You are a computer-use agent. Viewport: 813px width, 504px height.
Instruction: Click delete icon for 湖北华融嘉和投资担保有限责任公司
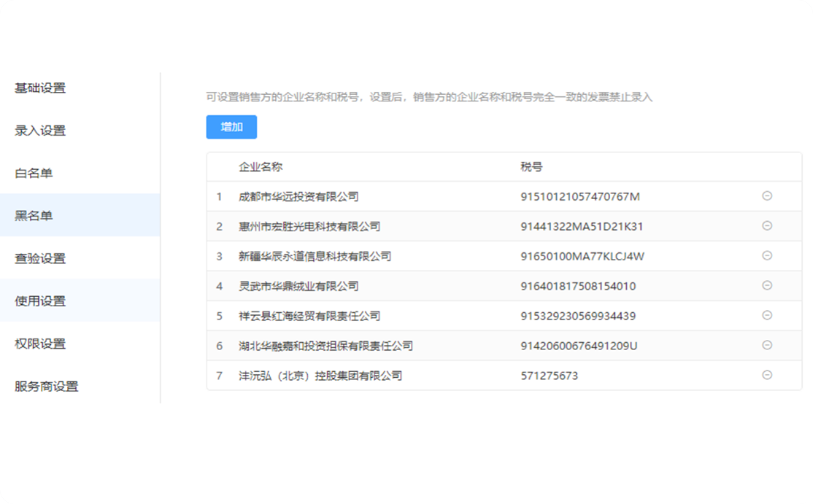coord(767,345)
